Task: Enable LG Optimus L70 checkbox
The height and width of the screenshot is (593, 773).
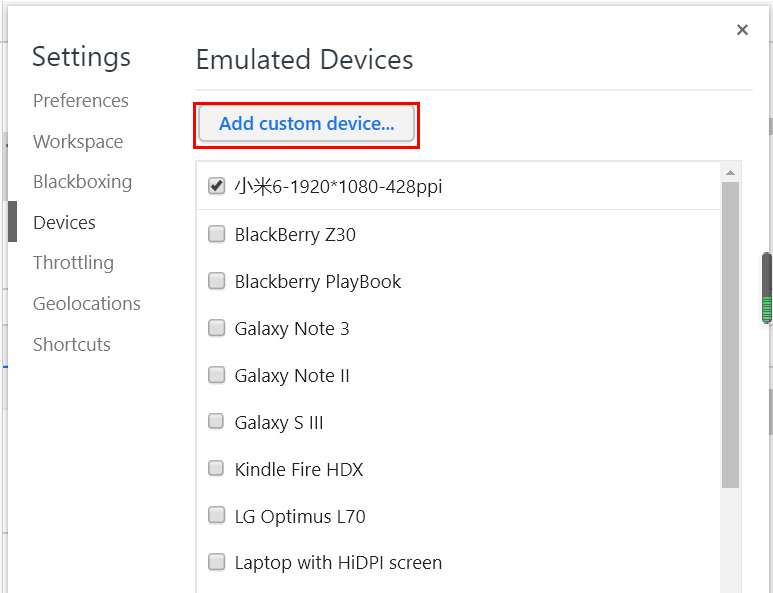Action: [216, 516]
